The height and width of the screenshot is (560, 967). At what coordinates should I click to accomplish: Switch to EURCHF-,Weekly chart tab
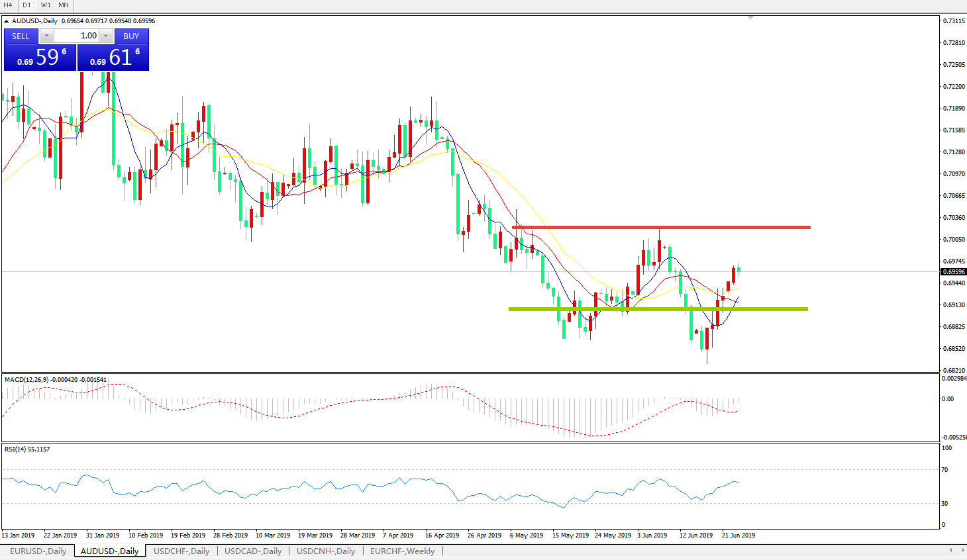(x=402, y=551)
